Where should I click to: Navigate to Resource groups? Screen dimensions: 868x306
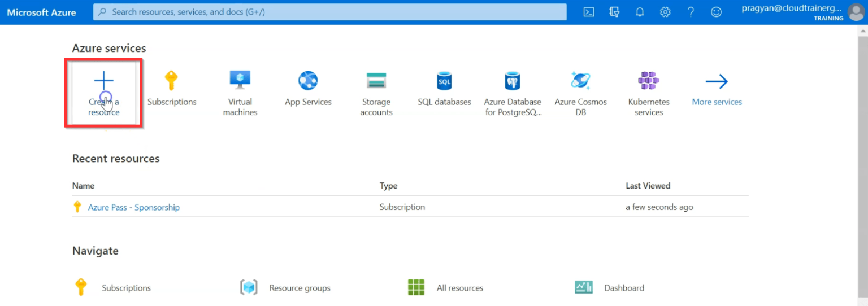click(300, 288)
